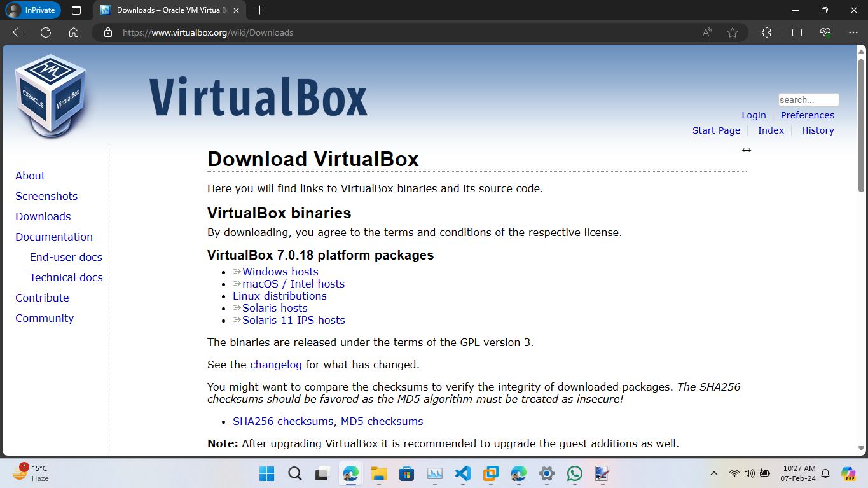868x488 pixels.
Task: Open Browser essentials heart icon
Action: point(825,32)
